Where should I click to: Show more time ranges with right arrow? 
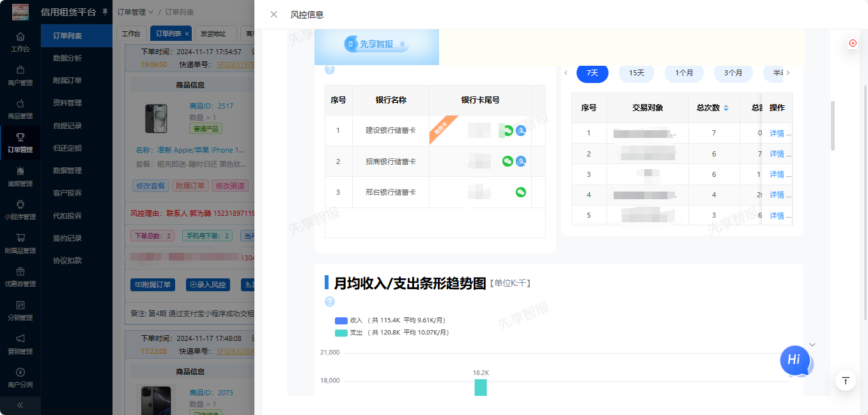pos(788,73)
